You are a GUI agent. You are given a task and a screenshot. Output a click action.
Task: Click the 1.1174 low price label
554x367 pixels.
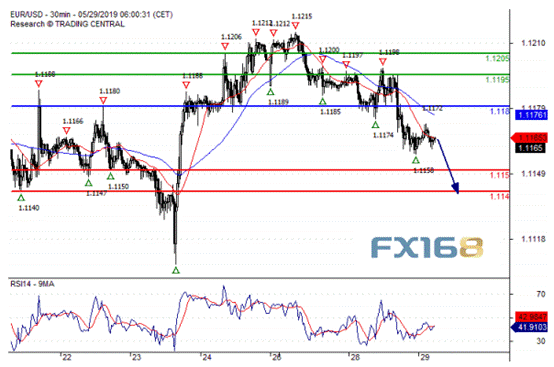(x=383, y=135)
